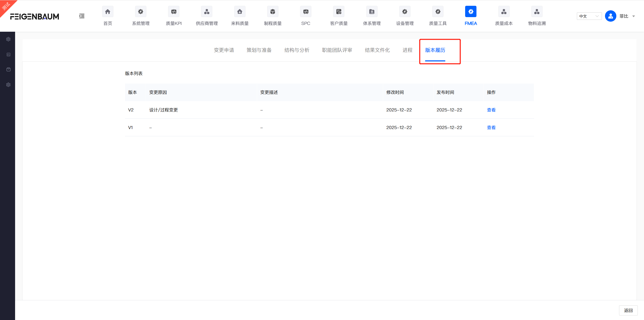
Task: Open the 中文 language dropdown
Action: click(x=589, y=16)
